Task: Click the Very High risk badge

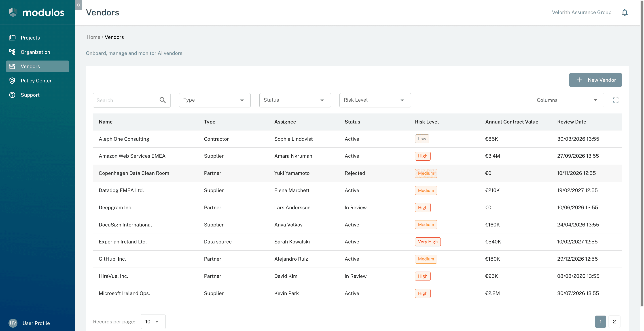Action: 428,242
